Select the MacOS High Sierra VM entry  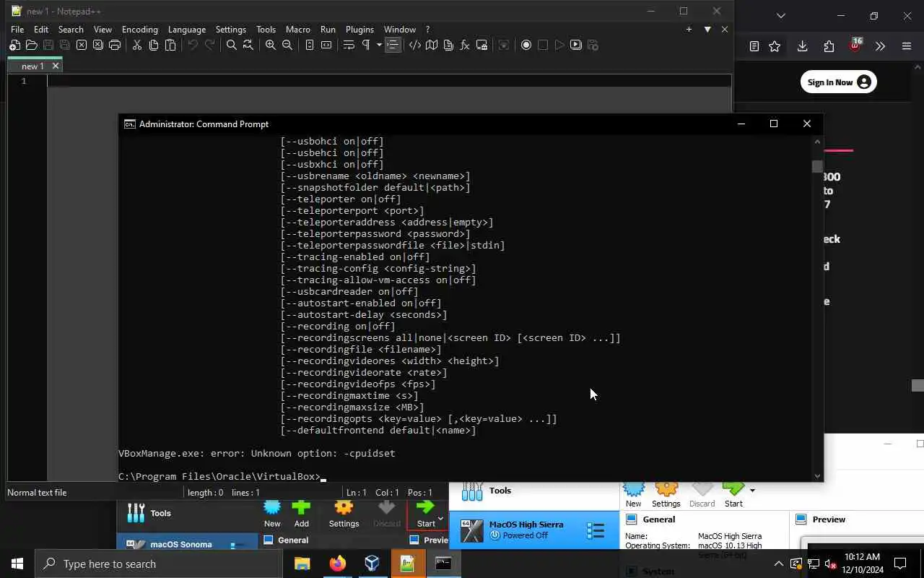(x=534, y=530)
